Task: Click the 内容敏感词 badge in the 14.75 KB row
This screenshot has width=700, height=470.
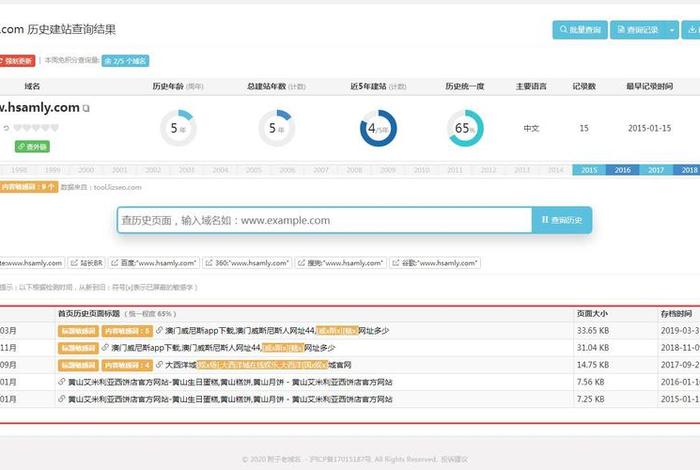Action: coord(127,365)
